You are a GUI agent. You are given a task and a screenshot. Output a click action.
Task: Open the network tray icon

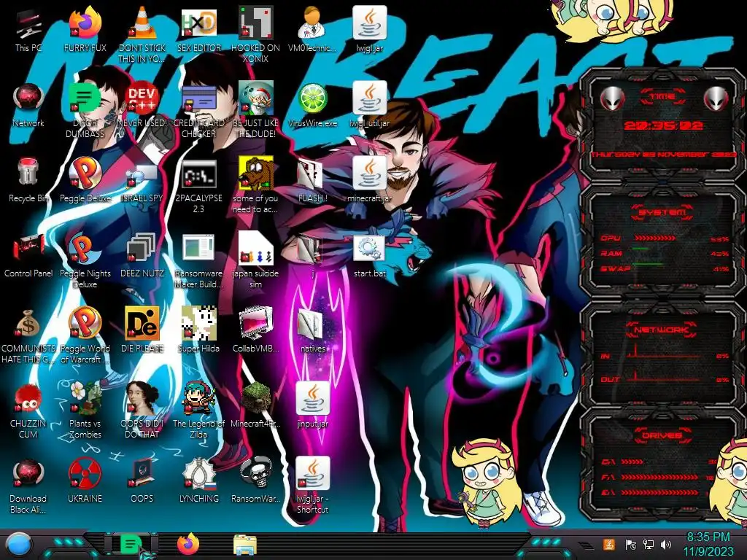tap(649, 544)
